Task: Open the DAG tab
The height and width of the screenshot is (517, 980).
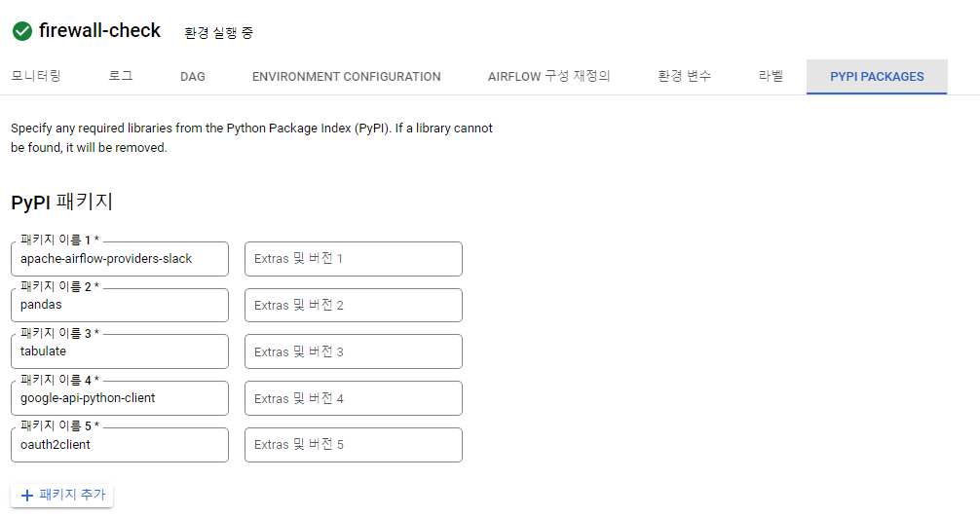Action: (193, 76)
